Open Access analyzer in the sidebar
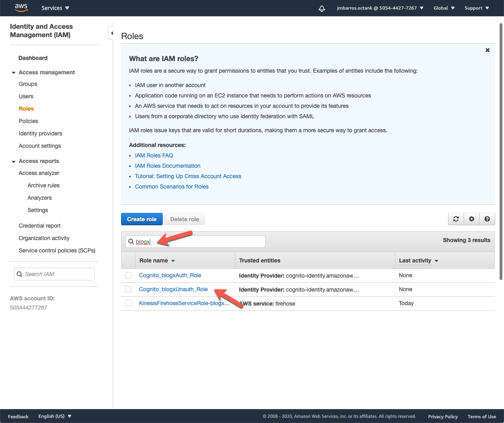This screenshot has height=423, width=504. coord(39,173)
